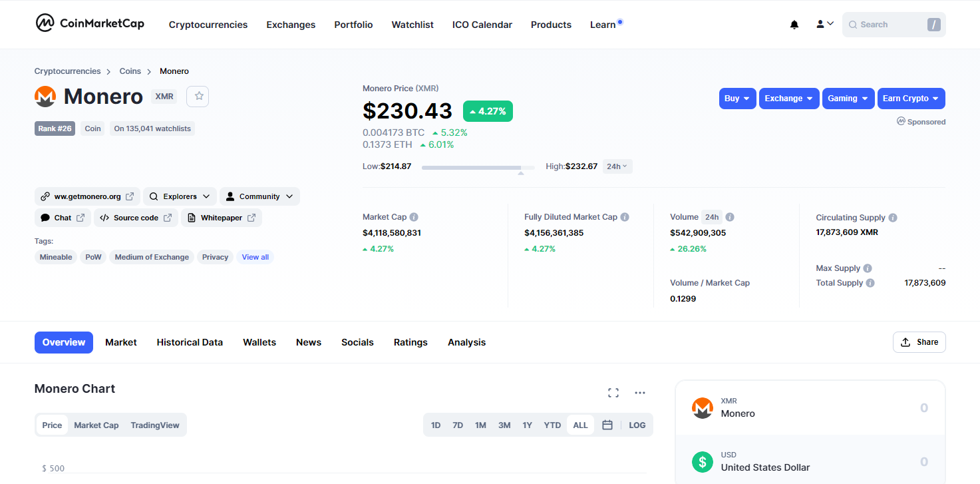The image size is (980, 484).
Task: Click the Fully Diluted Market Cap info icon
Action: pos(625,217)
